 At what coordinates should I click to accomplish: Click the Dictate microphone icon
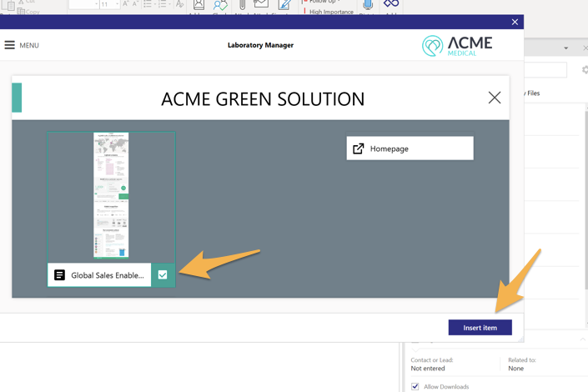pos(368,4)
